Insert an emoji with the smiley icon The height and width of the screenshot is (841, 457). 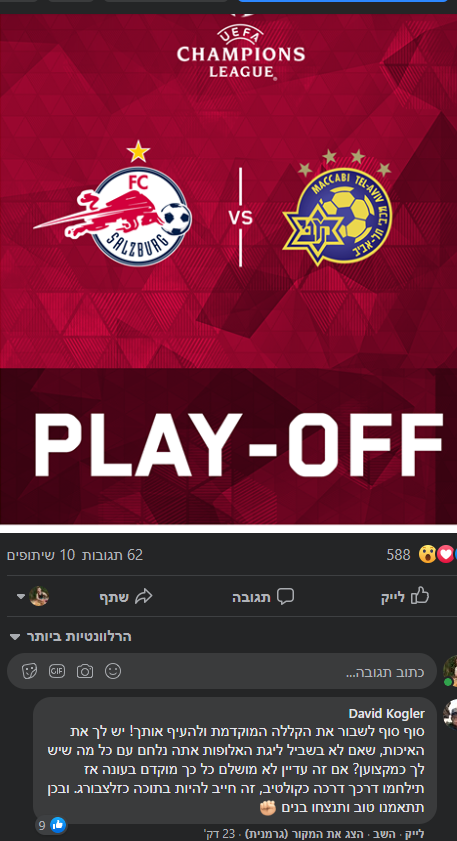point(113,671)
